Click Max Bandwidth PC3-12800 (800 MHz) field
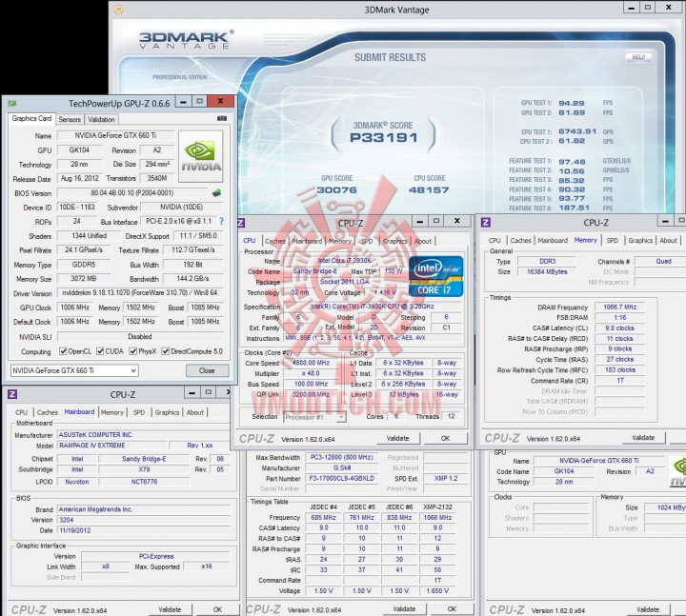Screen dimensions: 686x616 point(341,457)
